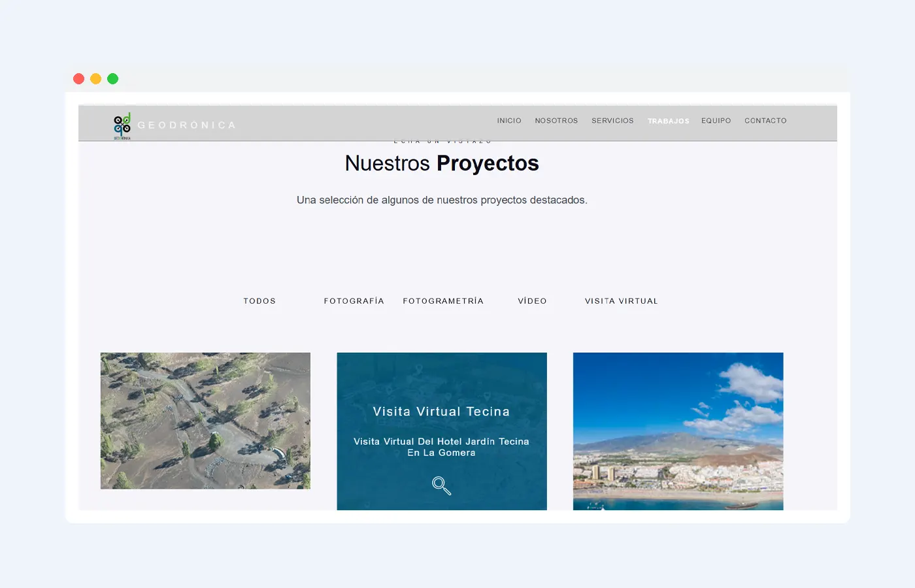Filter projects by VÍDEO
This screenshot has height=588, width=915.
tap(532, 301)
